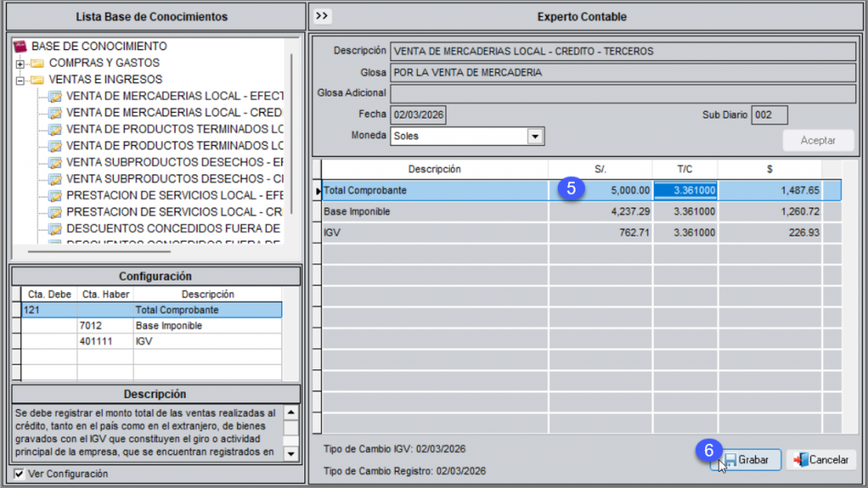The image size is (868, 488).
Task: Click the Cancelar button
Action: pos(821,460)
